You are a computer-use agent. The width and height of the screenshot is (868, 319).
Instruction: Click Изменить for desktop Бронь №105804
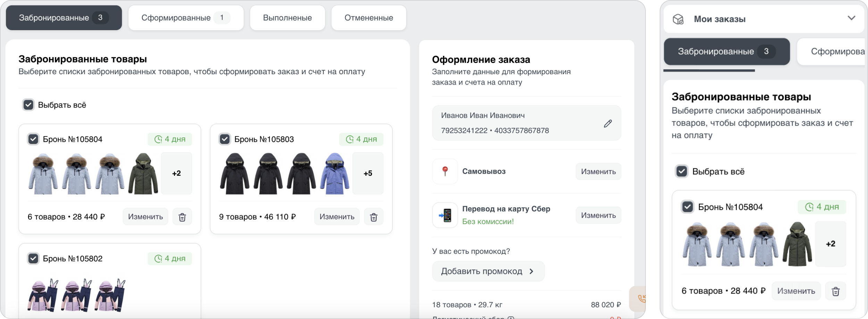(145, 217)
